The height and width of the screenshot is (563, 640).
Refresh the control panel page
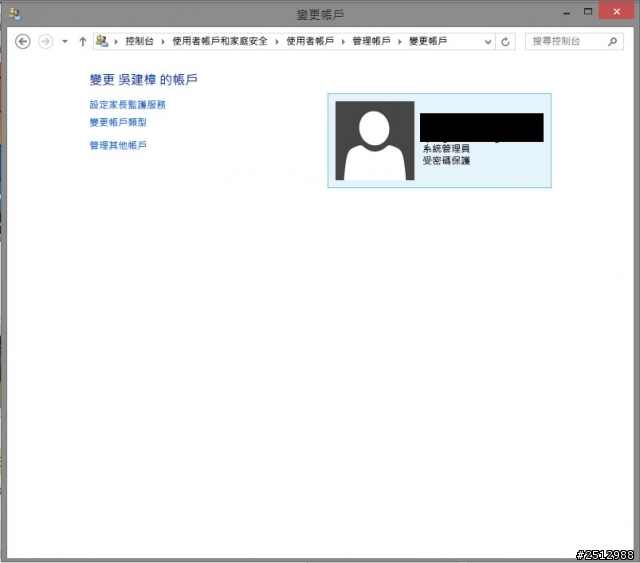point(505,42)
